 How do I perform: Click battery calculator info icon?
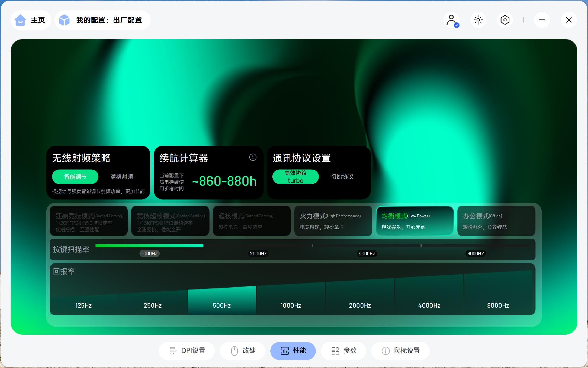tap(253, 157)
